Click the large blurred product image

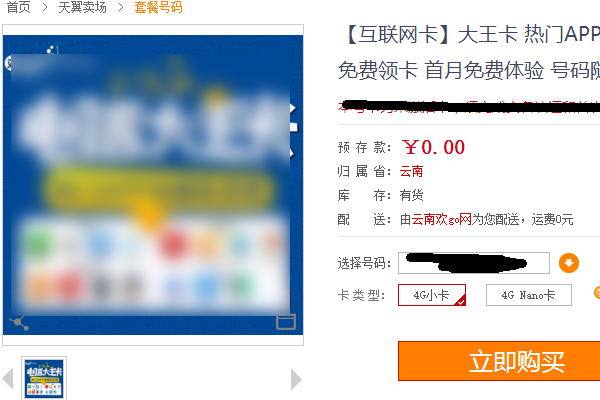click(153, 185)
